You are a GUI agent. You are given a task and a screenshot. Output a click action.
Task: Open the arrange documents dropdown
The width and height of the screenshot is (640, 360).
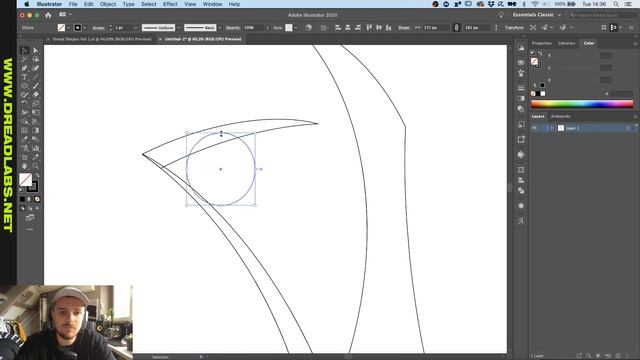pos(64,15)
